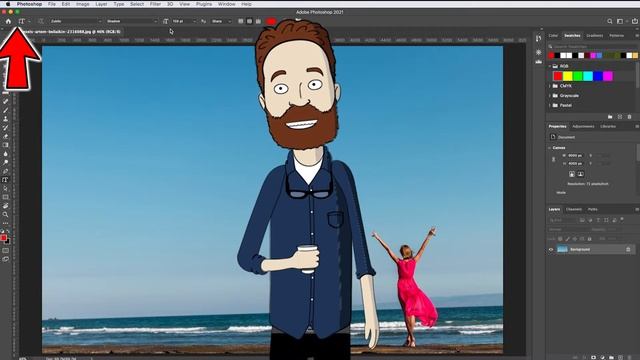Image resolution: width=640 pixels, height=360 pixels.
Task: Open the Edit Toolbar three-dots button
Action: [5, 223]
